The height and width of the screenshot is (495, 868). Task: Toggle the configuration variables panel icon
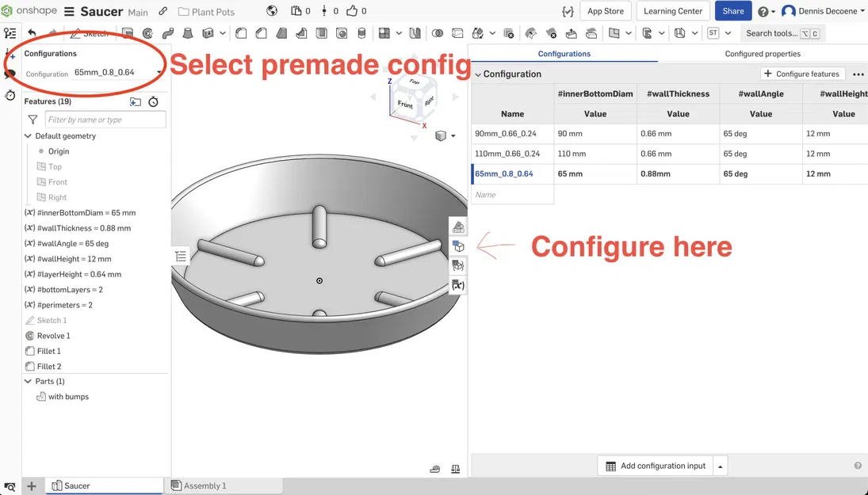(458, 284)
